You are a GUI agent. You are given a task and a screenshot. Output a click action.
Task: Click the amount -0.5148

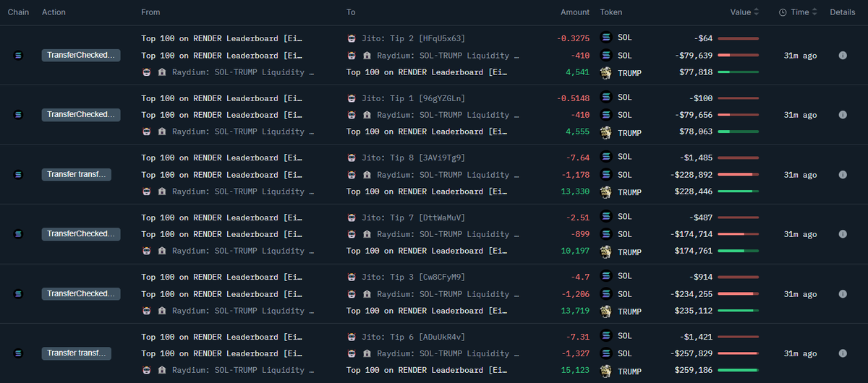coord(574,98)
